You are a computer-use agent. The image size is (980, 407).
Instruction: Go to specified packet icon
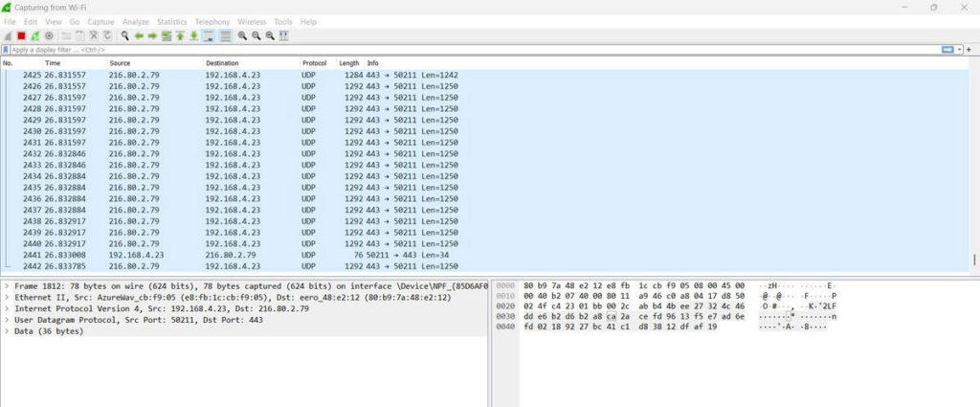point(167,35)
